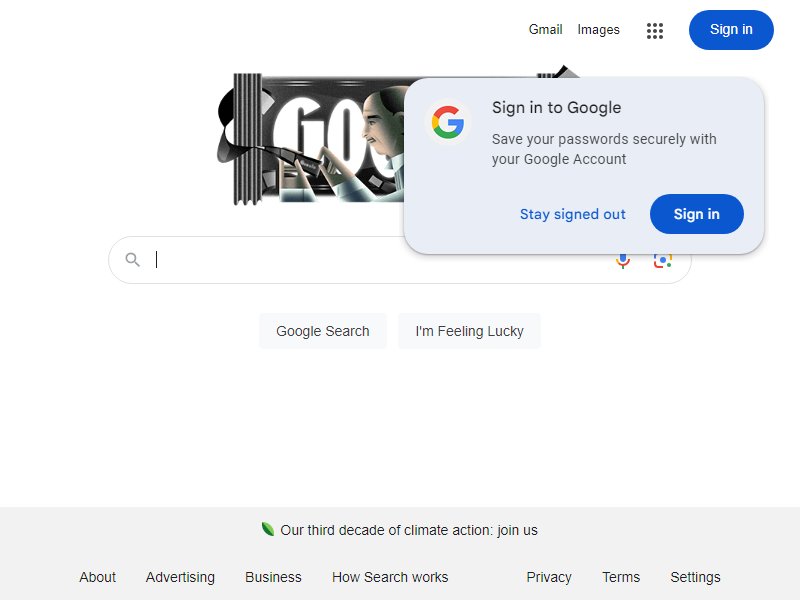
Task: Choose Stay signed out
Action: tap(572, 214)
